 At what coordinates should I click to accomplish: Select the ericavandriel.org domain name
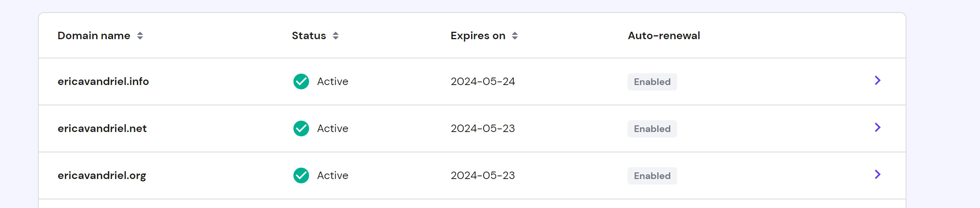tap(102, 176)
